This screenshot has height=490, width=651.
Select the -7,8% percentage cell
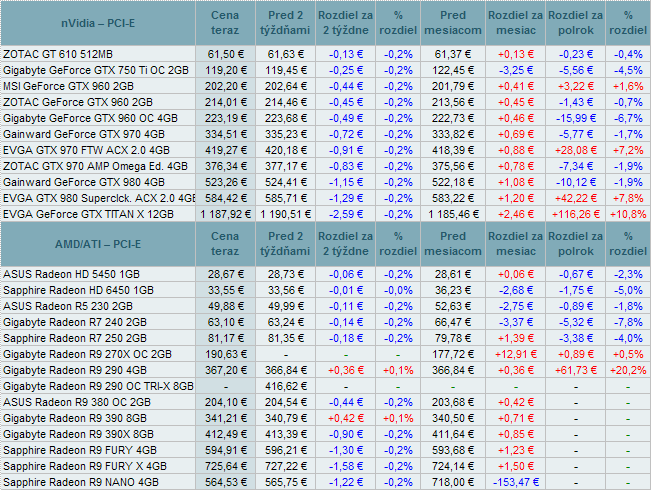click(628, 322)
